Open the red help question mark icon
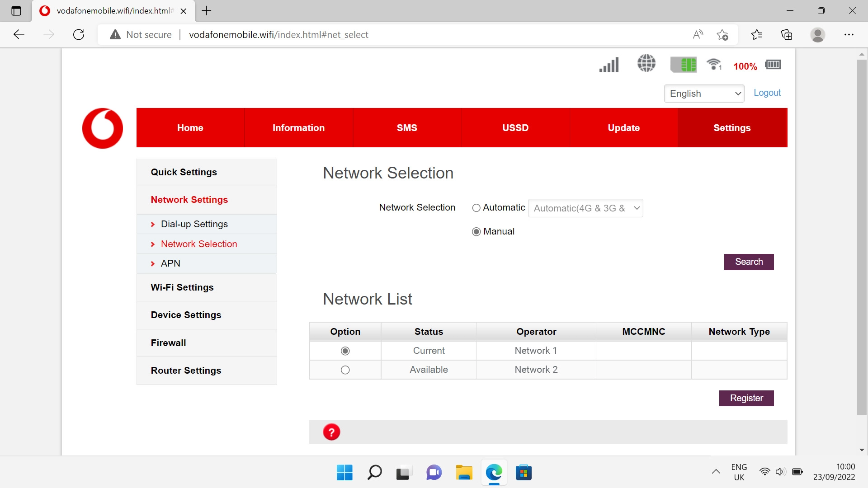The image size is (868, 488). [x=331, y=432]
